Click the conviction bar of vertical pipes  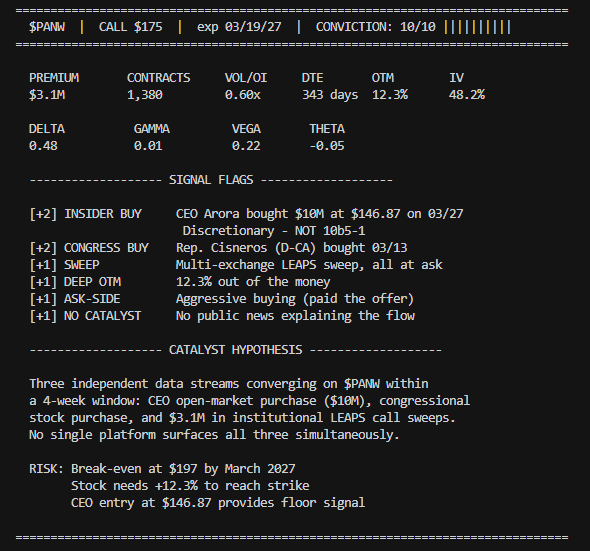click(477, 27)
